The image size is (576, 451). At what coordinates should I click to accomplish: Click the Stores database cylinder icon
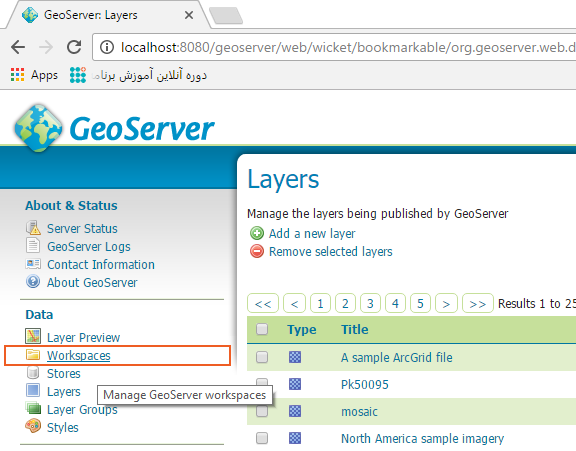33,372
